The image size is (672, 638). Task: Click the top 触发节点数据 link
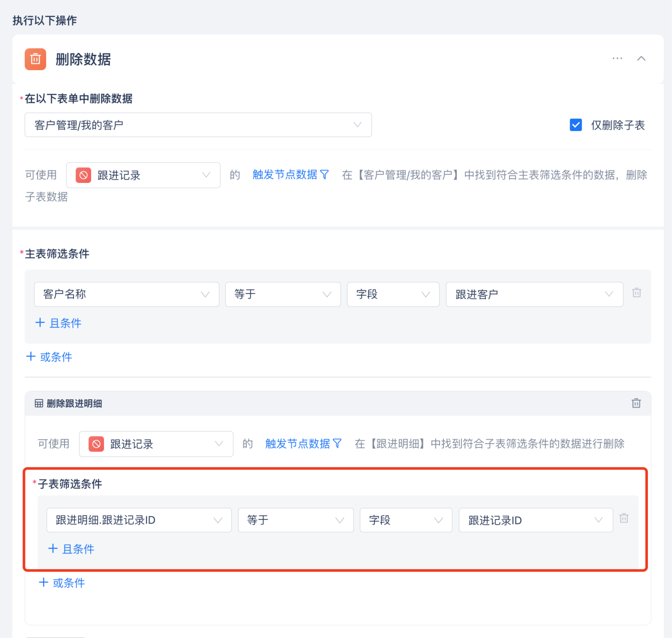click(285, 175)
